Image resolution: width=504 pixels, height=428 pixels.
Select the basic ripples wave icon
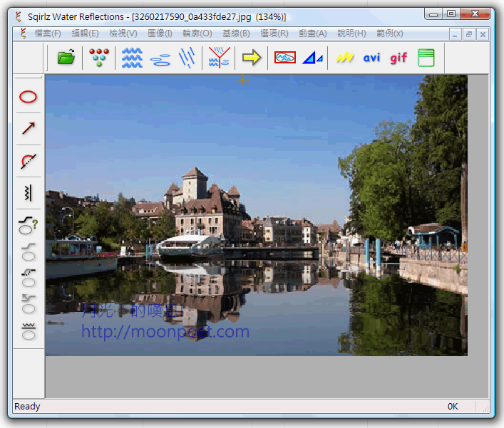point(132,58)
